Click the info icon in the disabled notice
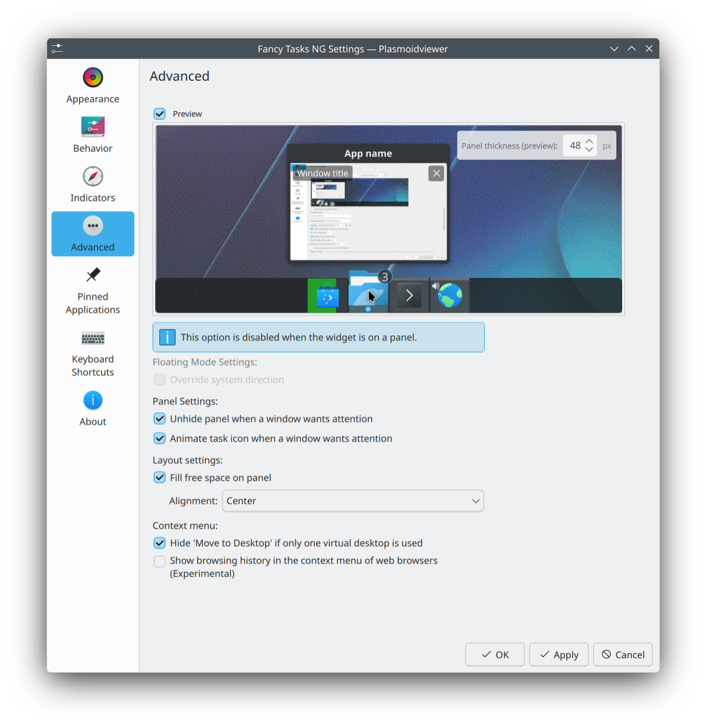This screenshot has height=728, width=707. point(167,337)
